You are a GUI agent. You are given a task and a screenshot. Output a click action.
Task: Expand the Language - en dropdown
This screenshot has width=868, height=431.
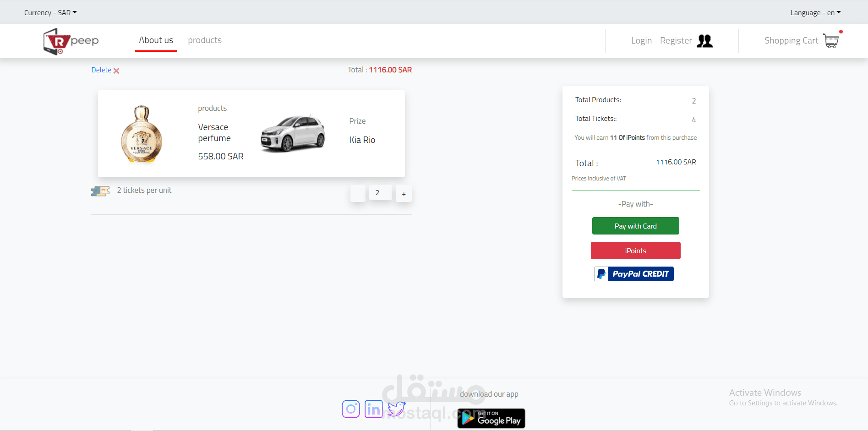click(816, 12)
